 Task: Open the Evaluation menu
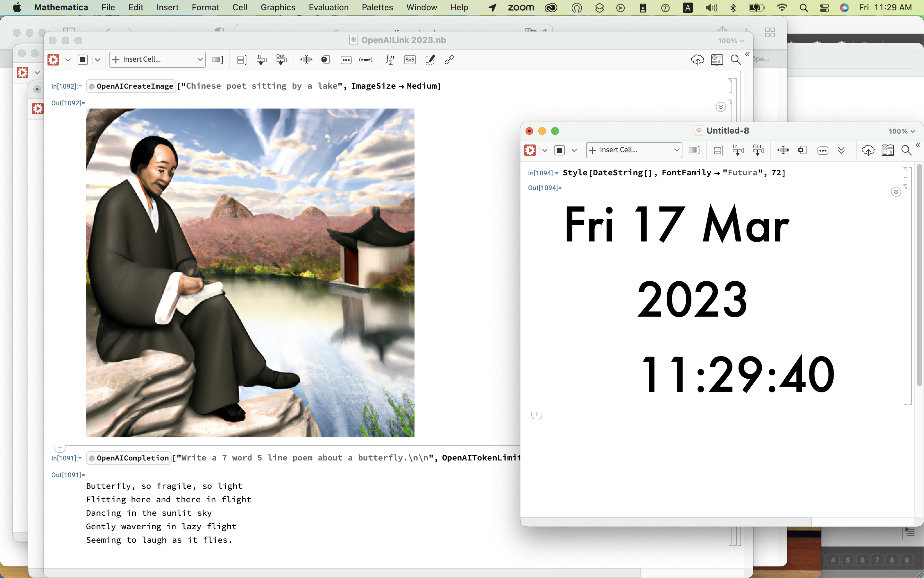[x=328, y=7]
